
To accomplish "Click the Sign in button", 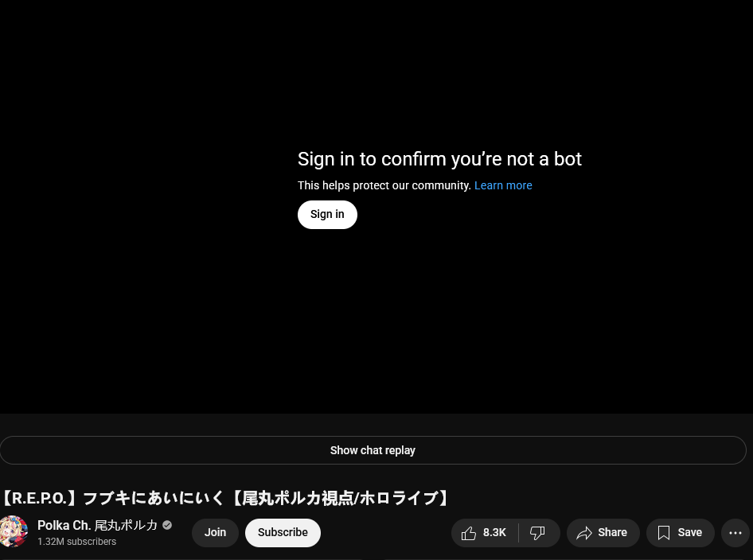I will (327, 215).
